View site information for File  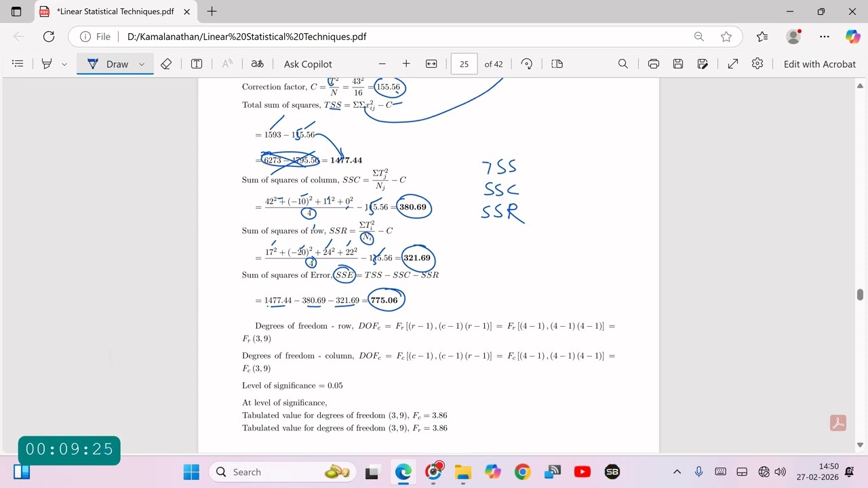point(95,37)
